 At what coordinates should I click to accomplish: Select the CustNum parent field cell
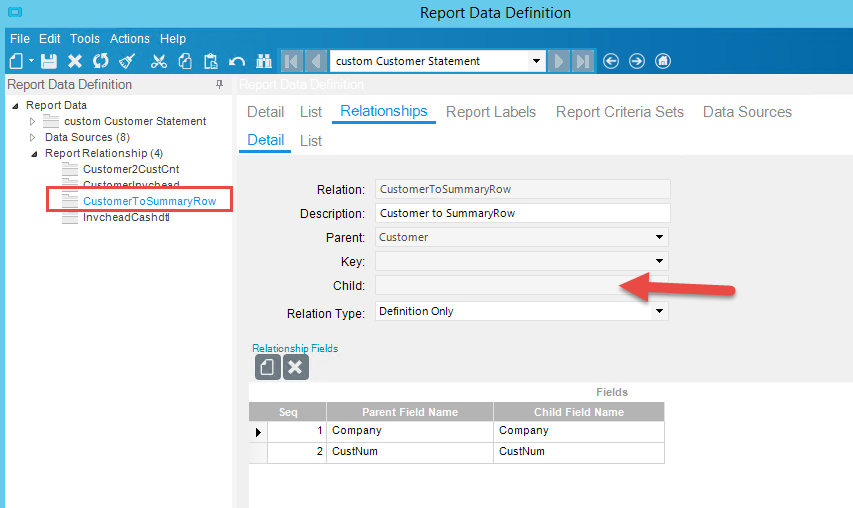410,452
